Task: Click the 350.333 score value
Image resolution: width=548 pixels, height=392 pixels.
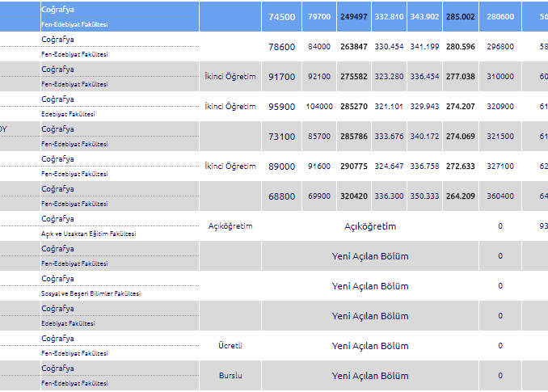Action: click(x=424, y=196)
